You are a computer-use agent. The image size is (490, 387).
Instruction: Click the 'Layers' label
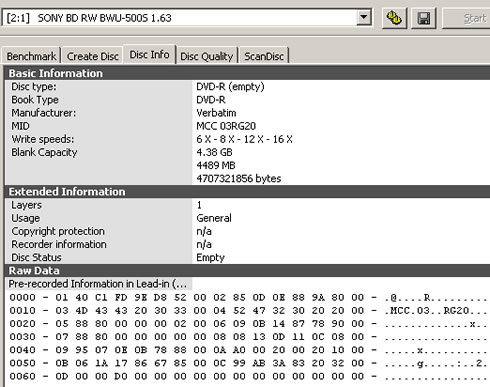[26, 205]
